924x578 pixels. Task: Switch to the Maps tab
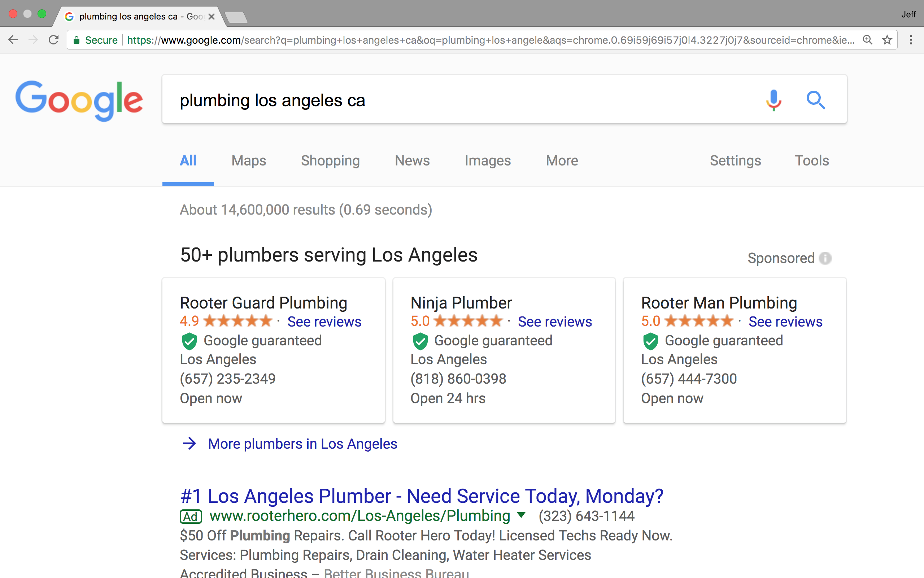(x=249, y=160)
